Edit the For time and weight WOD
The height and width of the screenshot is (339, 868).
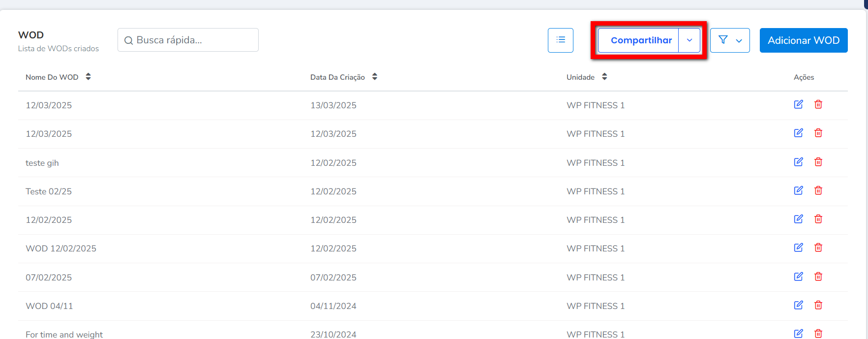tap(798, 333)
